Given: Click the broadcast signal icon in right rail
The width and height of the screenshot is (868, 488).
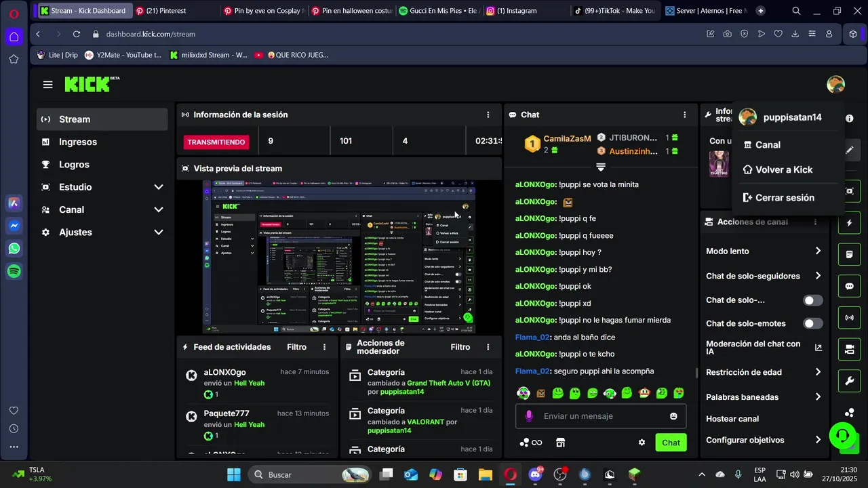Looking at the screenshot, I should tap(850, 317).
